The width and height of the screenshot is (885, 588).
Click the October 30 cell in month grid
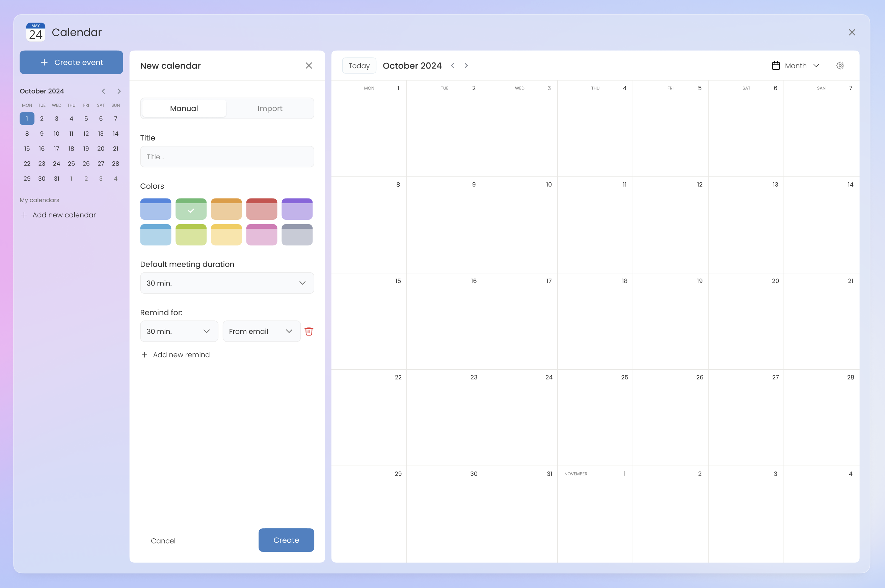pyautogui.click(x=445, y=514)
